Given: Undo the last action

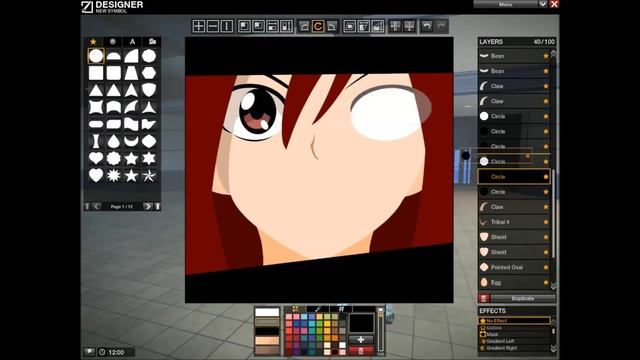Looking at the screenshot, I should click(x=427, y=26).
